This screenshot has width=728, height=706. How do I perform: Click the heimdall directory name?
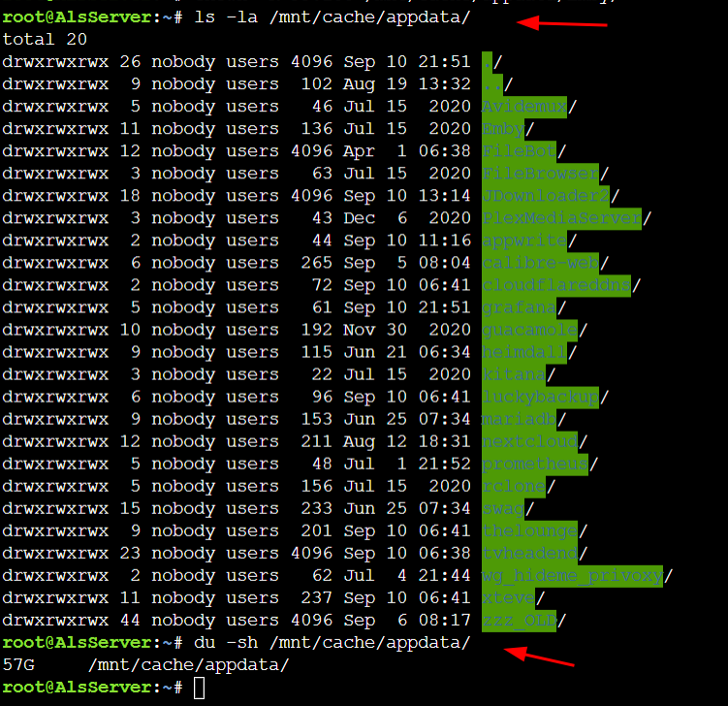pyautogui.click(x=524, y=352)
